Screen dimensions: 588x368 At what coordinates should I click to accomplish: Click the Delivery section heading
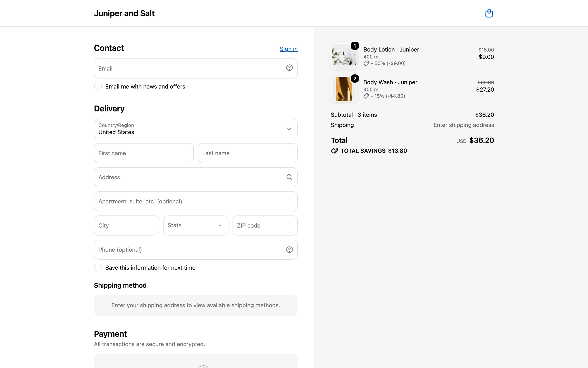(109, 109)
